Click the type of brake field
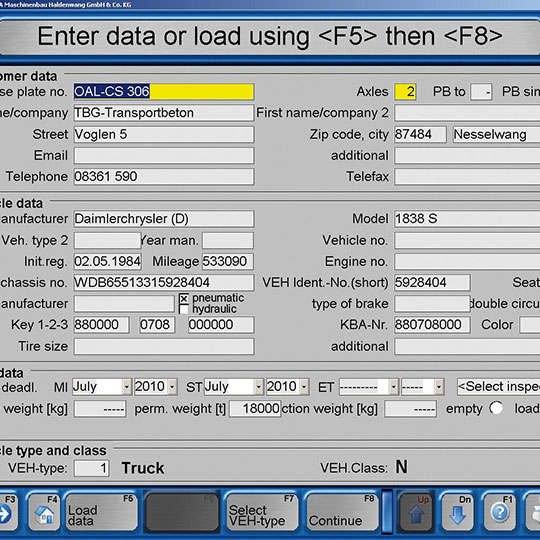Image resolution: width=540 pixels, height=540 pixels. coord(433,304)
